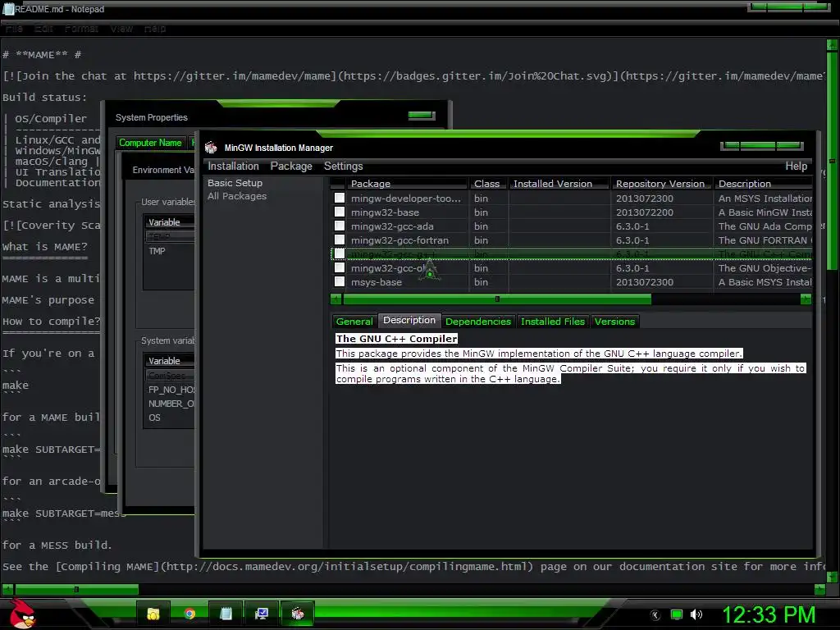840x630 pixels.
Task: Sort by Repository Version column header
Action: (x=662, y=184)
